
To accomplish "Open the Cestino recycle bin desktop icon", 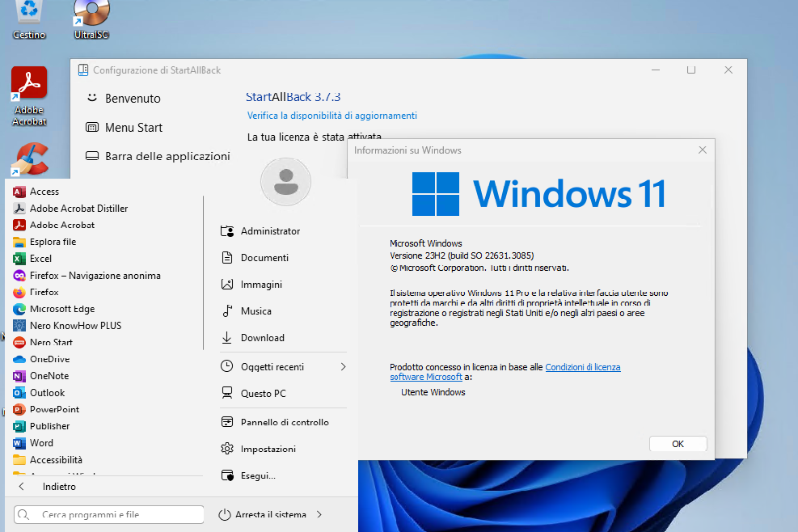I will (29, 19).
